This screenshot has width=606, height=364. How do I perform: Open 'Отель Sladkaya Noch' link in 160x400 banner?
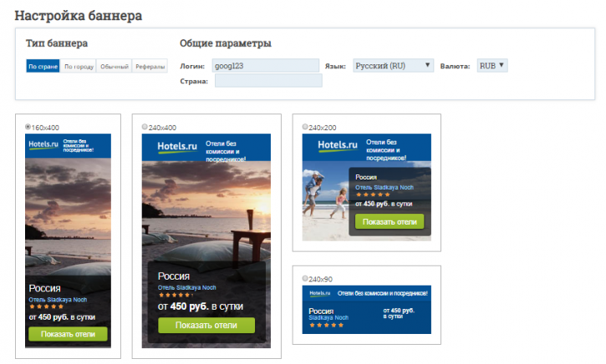click(x=58, y=300)
